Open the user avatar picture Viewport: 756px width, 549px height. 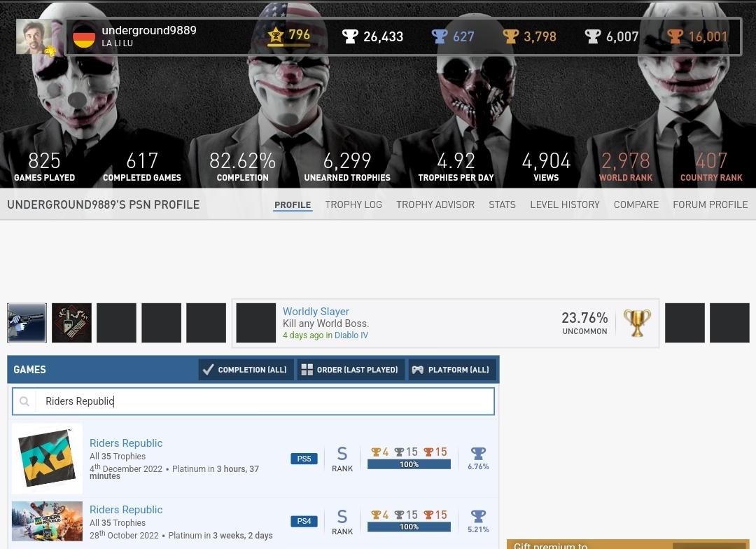(34, 36)
